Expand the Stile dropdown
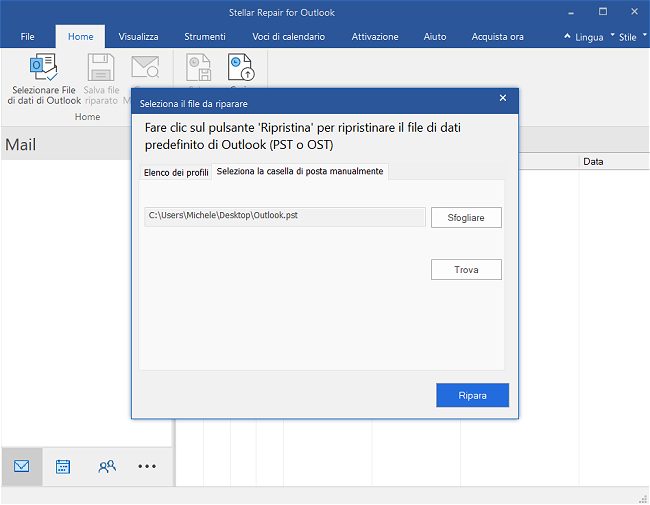 point(632,37)
